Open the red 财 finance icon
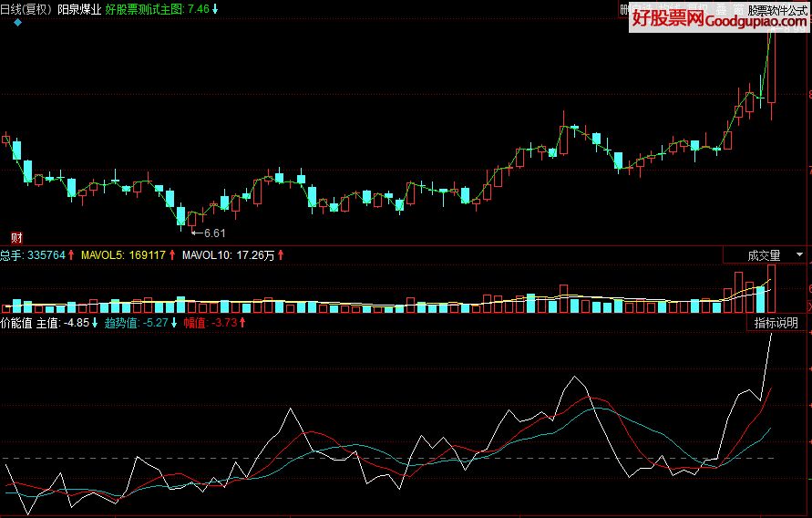The width and height of the screenshot is (812, 518). (16, 238)
